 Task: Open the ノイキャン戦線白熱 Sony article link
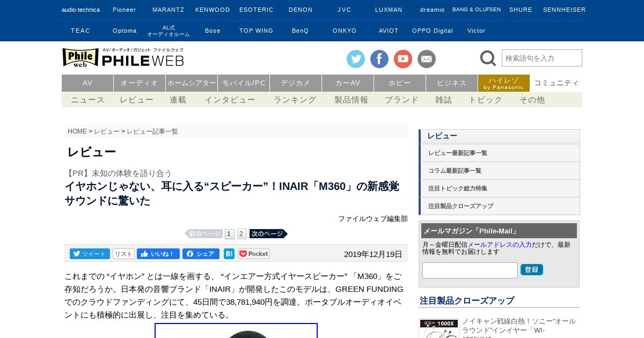[519, 327]
